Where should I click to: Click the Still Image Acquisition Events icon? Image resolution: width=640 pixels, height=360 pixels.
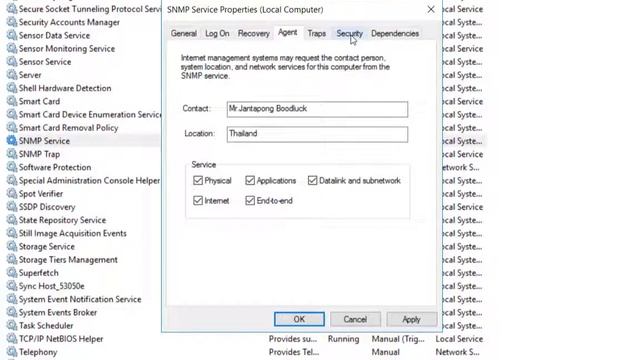(x=12, y=233)
